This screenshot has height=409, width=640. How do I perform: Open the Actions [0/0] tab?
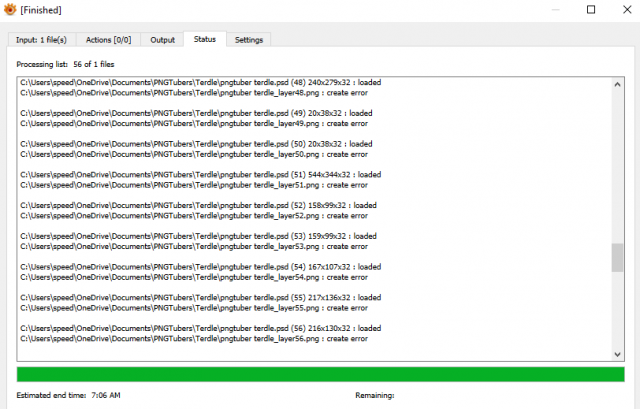click(108, 40)
